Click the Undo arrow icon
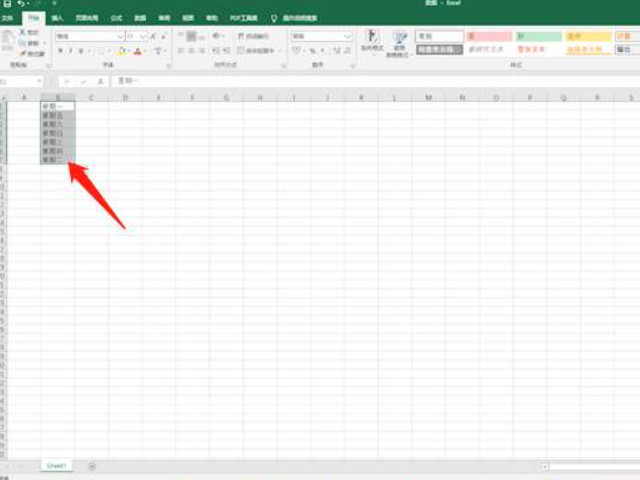This screenshot has width=640, height=480. pos(21,5)
